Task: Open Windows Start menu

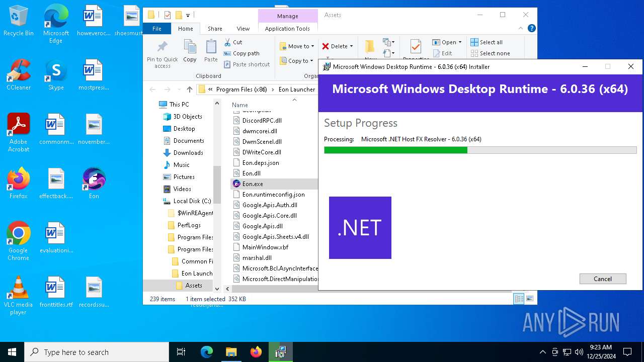Action: [12, 352]
